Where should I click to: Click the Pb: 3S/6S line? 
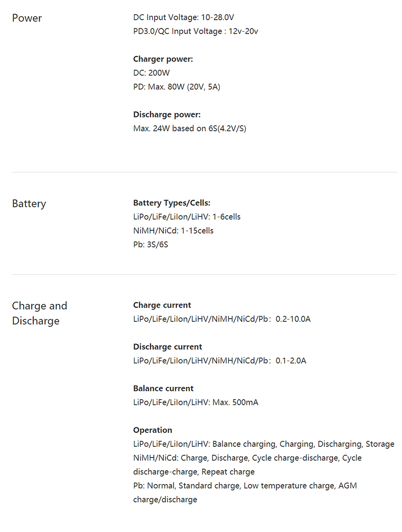pyautogui.click(x=150, y=244)
